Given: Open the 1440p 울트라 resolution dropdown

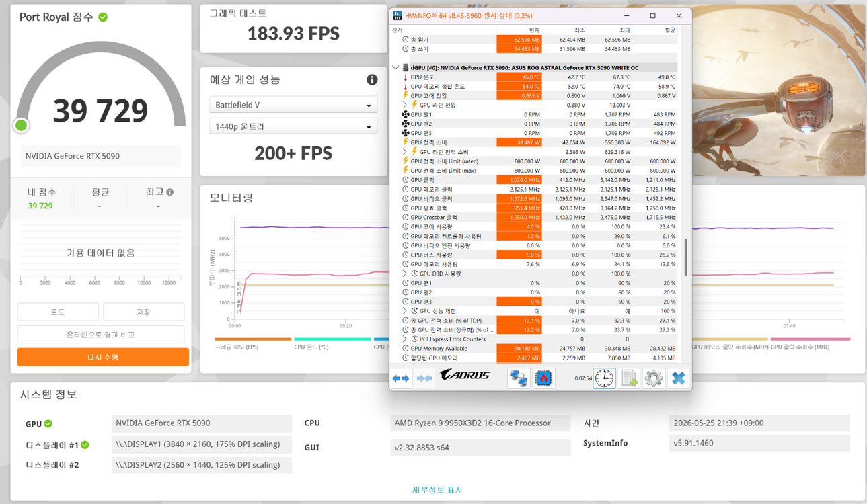Looking at the screenshot, I should [293, 126].
